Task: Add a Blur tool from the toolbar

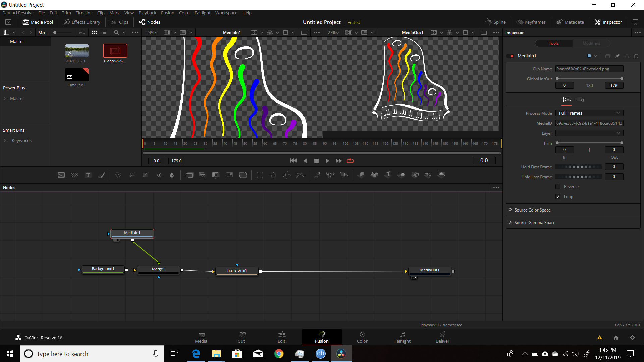Action: tap(172, 175)
